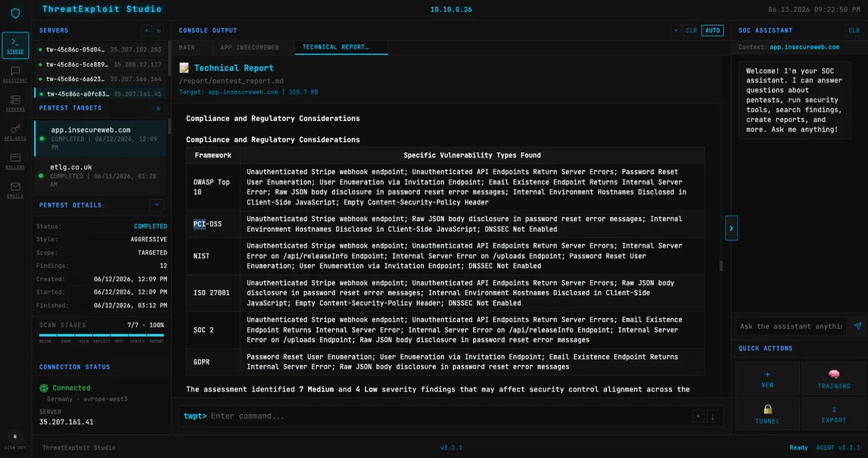Select server tw-45c86c-6a623 at 35.207.166.164
This screenshot has height=458, width=868.
coord(100,79)
